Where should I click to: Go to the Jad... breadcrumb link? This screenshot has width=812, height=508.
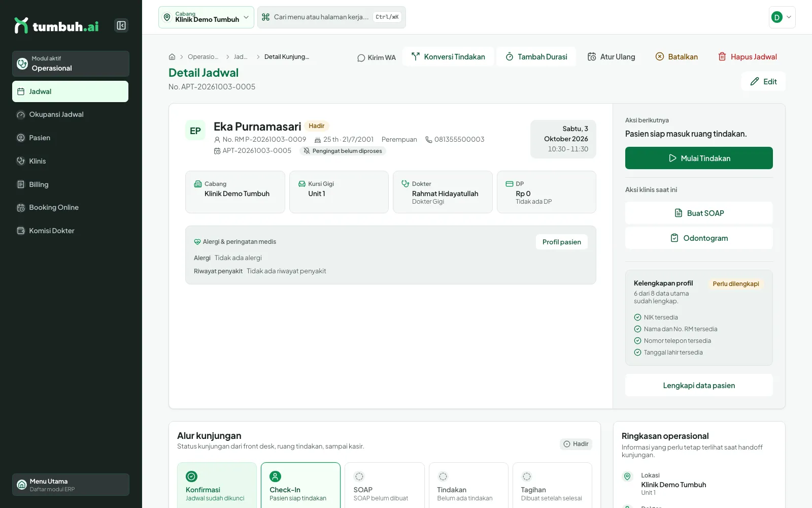(x=241, y=57)
